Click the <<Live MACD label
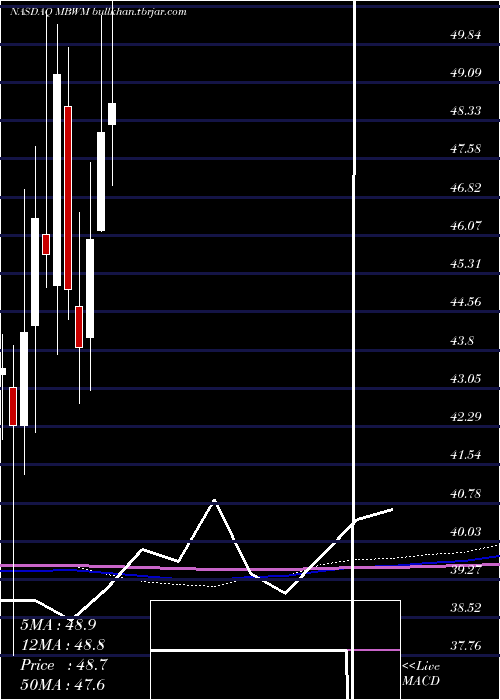The image size is (500, 700). (421, 674)
